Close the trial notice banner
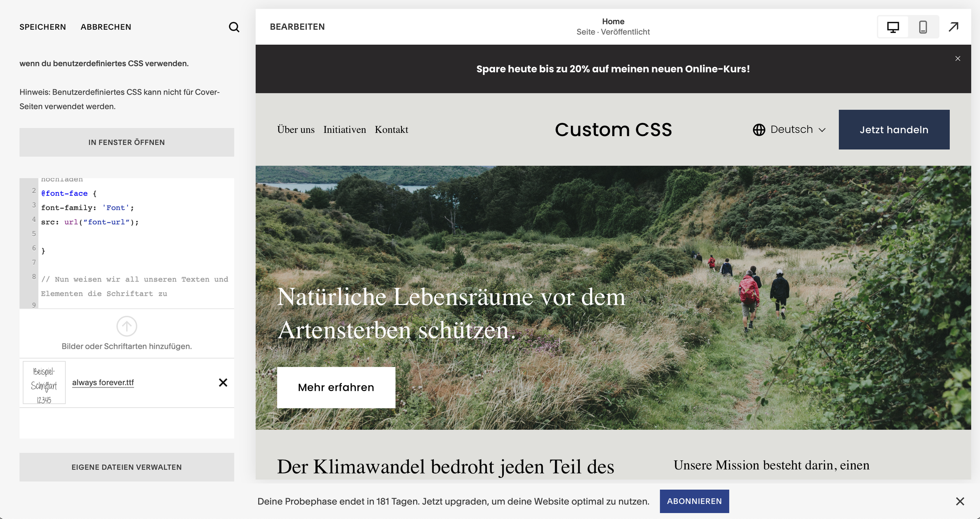The width and height of the screenshot is (980, 519). (960, 501)
